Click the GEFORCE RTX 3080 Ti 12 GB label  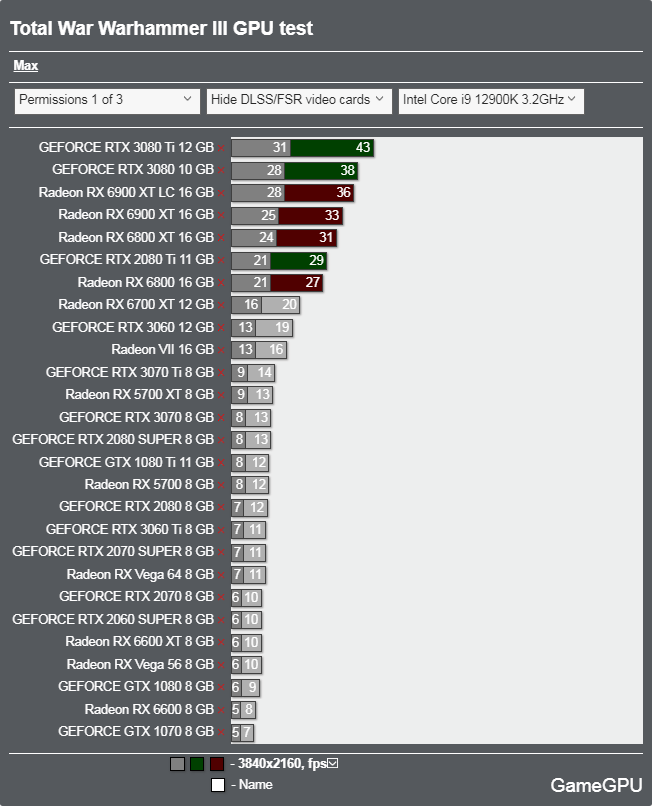click(126, 148)
